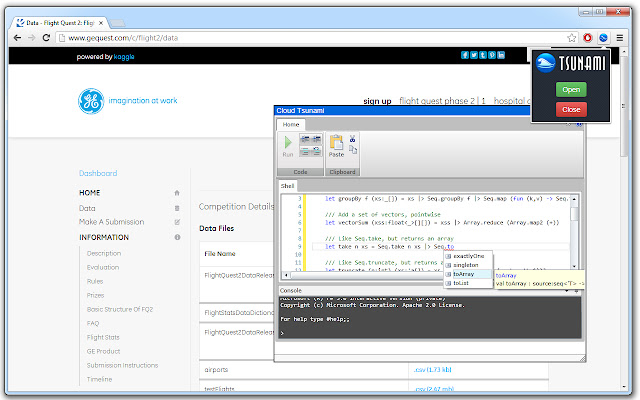640x400 pixels.
Task: Click the edit icon beside Make A Submission
Action: click(177, 222)
